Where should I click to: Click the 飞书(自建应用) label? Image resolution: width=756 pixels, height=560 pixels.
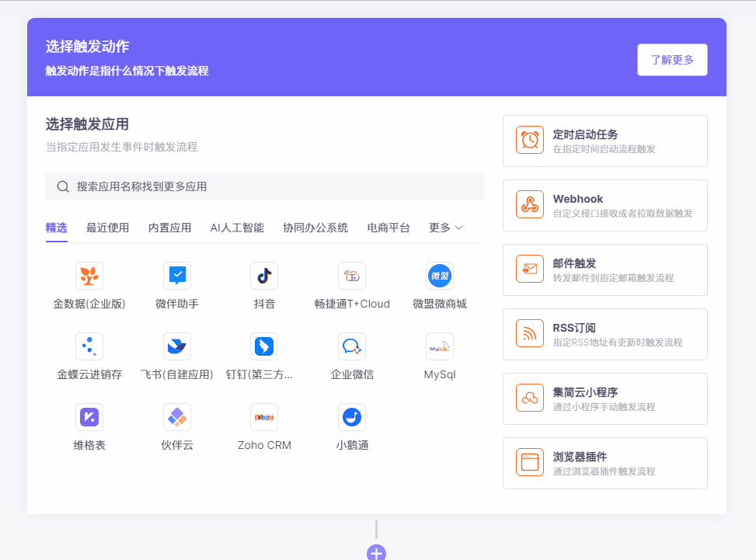177,374
